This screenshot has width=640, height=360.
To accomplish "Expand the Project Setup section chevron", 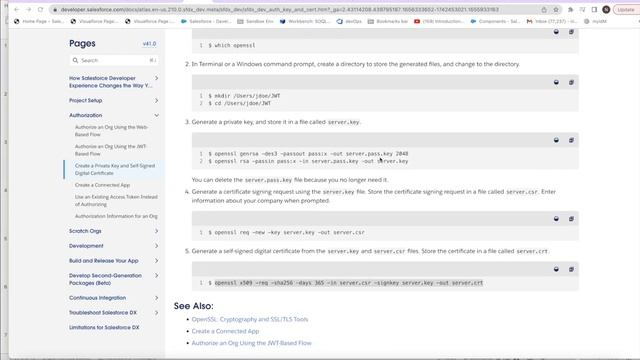I will click(x=156, y=100).
